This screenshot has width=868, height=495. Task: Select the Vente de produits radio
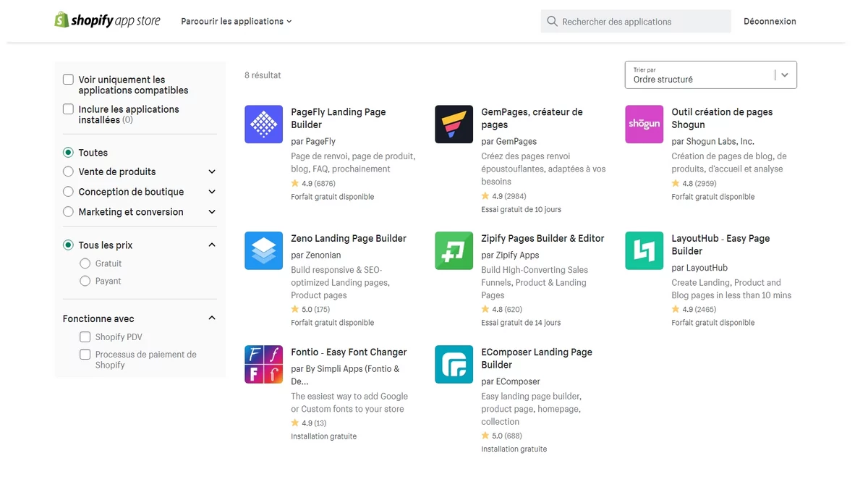tap(68, 172)
